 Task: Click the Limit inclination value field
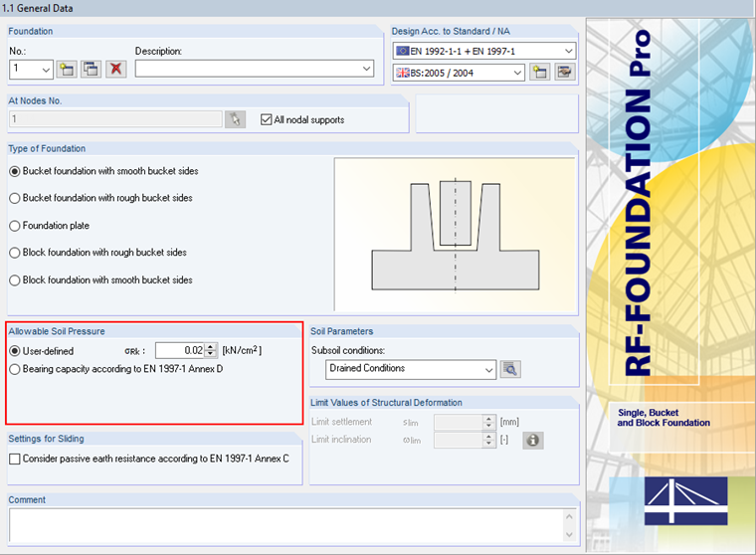[459, 441]
